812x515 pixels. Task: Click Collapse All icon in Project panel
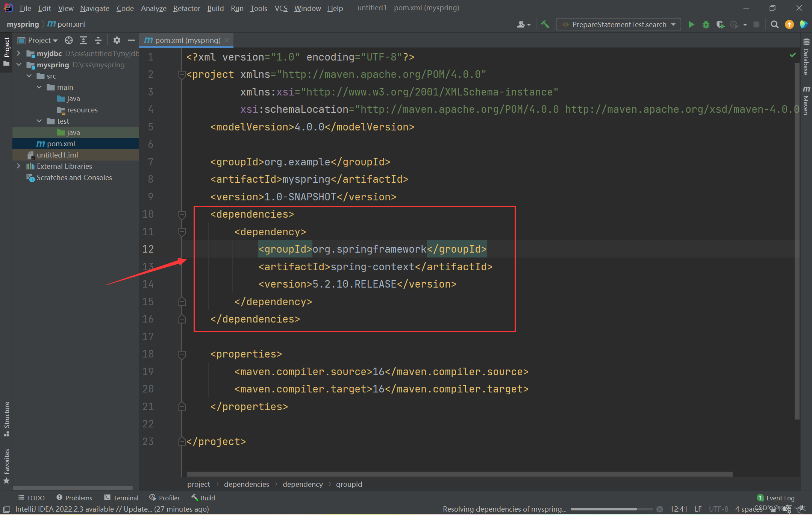coord(98,40)
